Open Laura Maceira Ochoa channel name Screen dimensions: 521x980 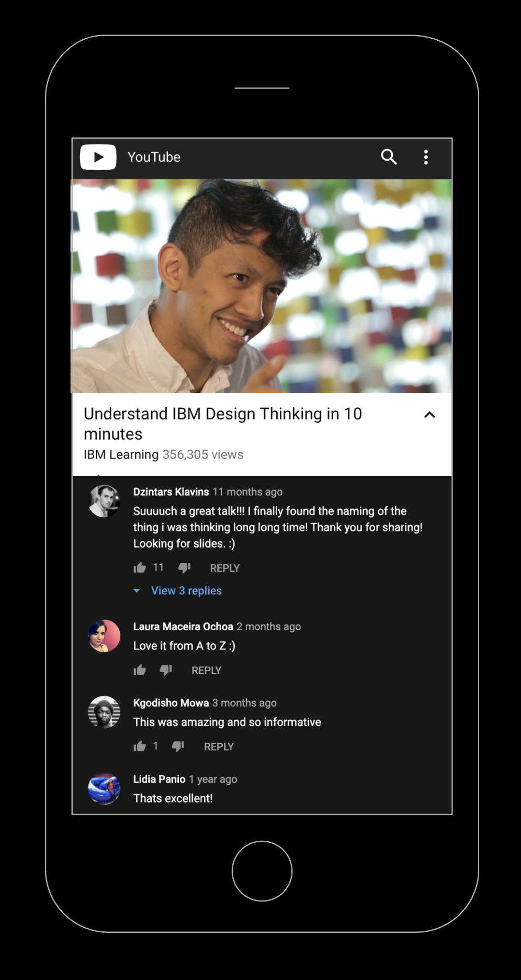(x=183, y=626)
